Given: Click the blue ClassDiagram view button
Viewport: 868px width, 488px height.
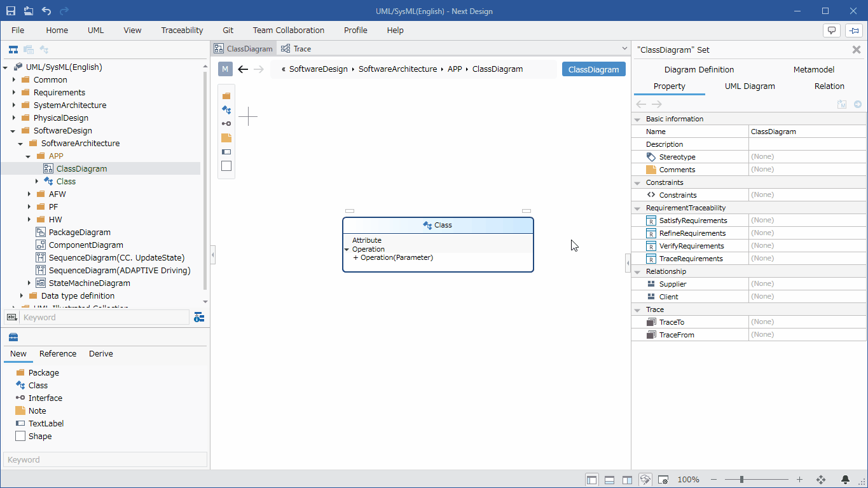Looking at the screenshot, I should click(x=594, y=69).
